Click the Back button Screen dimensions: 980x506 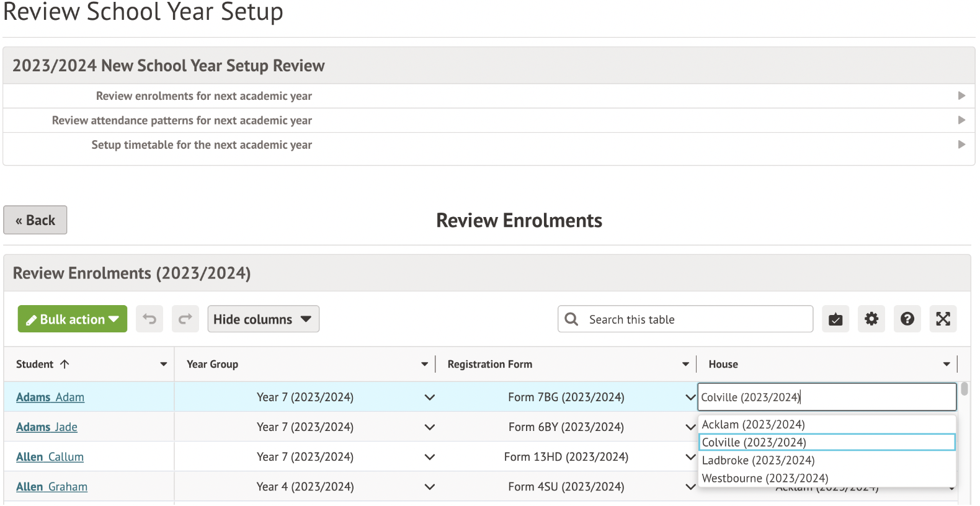coord(35,220)
